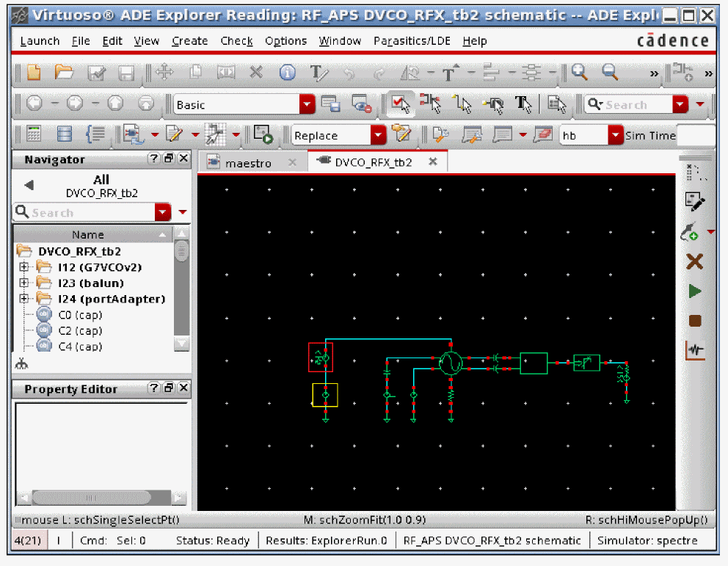Click the blue info Properties icon
Screen dimensions: 728x566
[x=287, y=72]
